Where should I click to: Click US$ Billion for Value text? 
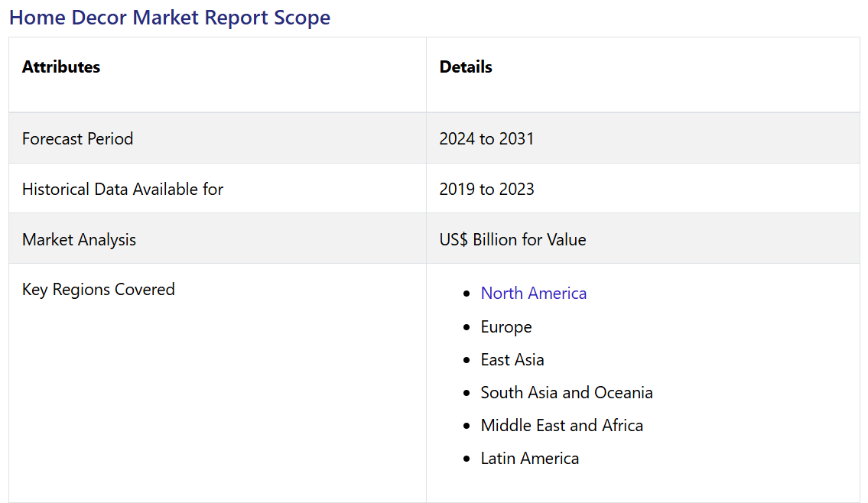tap(512, 239)
